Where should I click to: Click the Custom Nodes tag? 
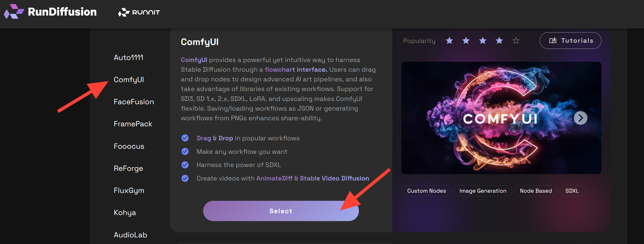coord(426,191)
